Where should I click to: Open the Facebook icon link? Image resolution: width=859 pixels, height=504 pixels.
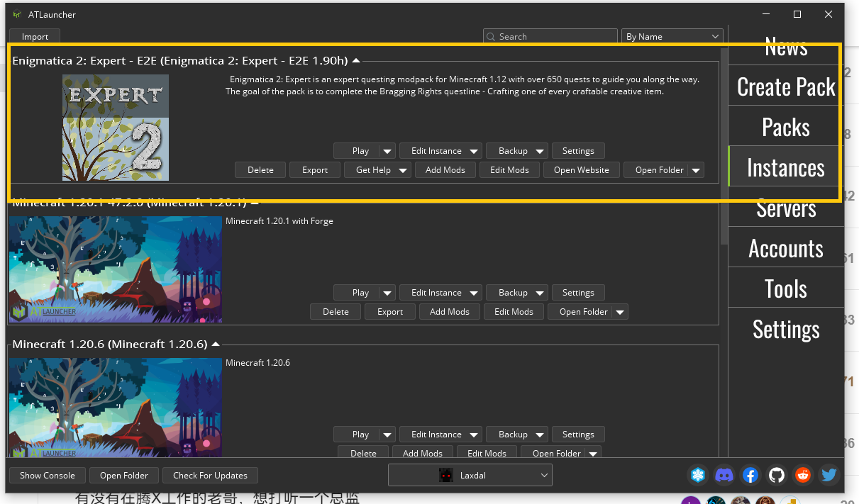click(750, 475)
